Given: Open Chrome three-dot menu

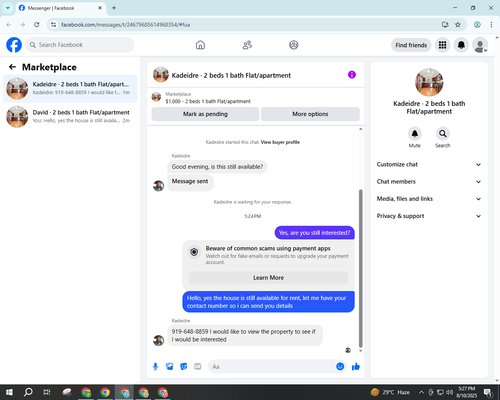Looking at the screenshot, I should tap(491, 25).
